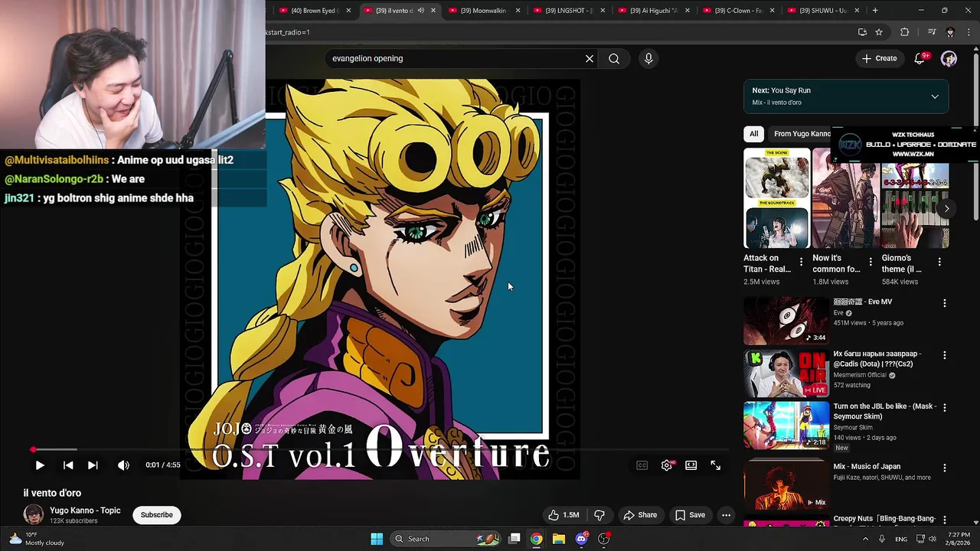
Task: Open Chrome media controls icon
Action: (x=932, y=32)
